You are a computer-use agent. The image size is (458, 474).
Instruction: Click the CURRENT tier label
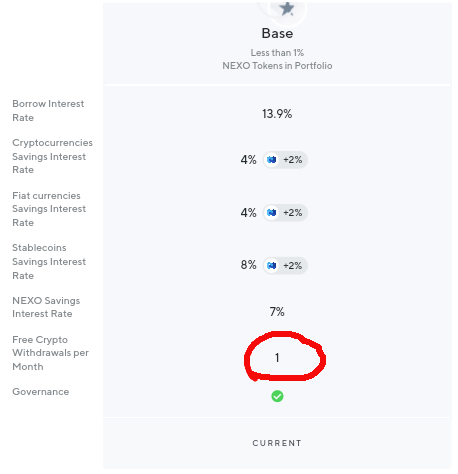click(277, 443)
